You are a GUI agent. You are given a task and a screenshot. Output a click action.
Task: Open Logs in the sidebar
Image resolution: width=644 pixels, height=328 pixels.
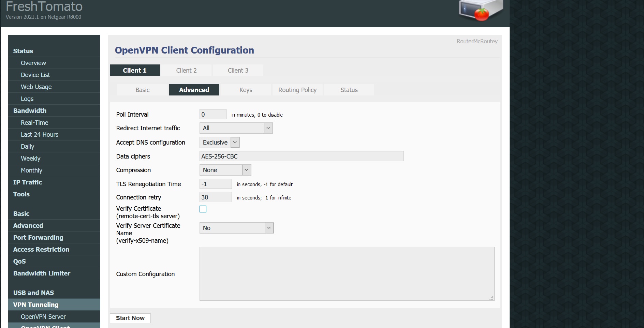tap(54, 99)
